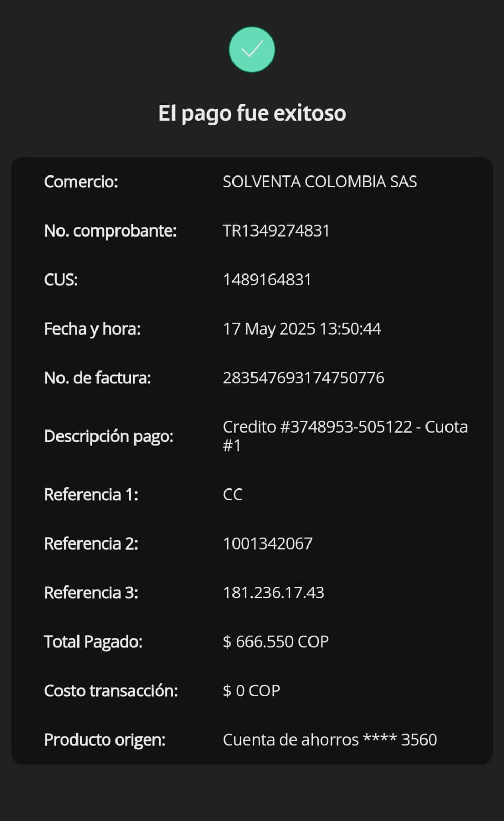Click the "Producto origen:" label
Image resolution: width=504 pixels, height=821 pixels.
tap(105, 739)
